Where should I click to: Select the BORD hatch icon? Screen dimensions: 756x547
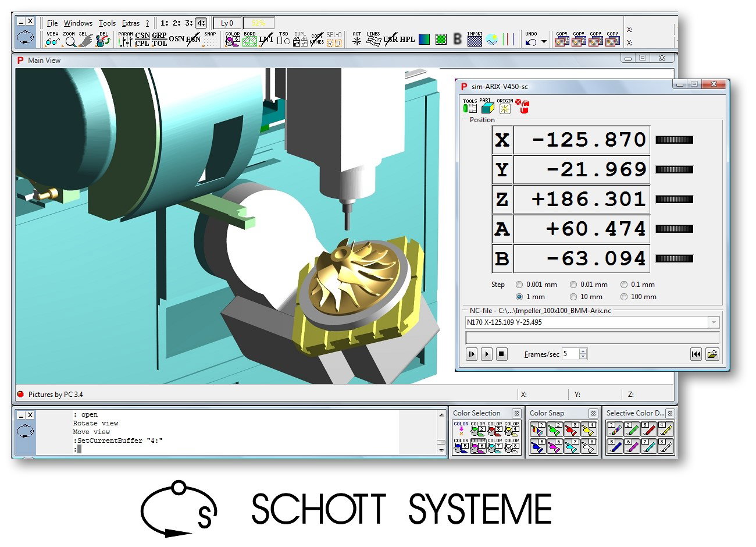click(x=249, y=40)
